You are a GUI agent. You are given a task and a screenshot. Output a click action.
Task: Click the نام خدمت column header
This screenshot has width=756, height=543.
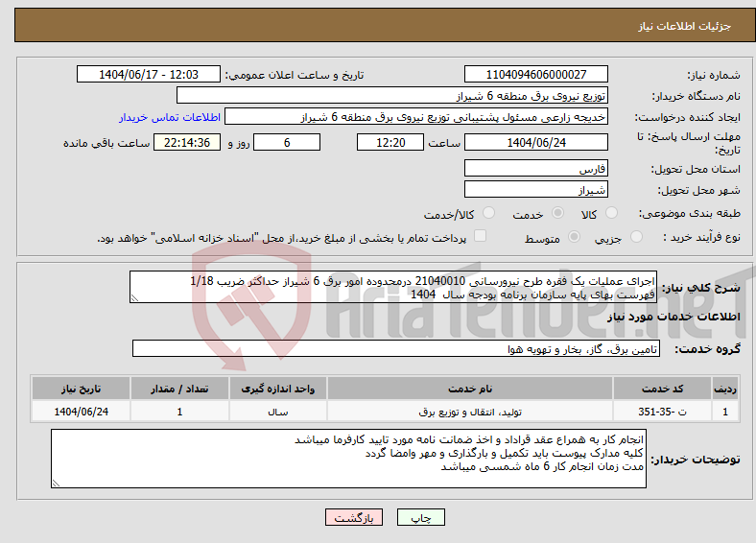click(x=470, y=389)
